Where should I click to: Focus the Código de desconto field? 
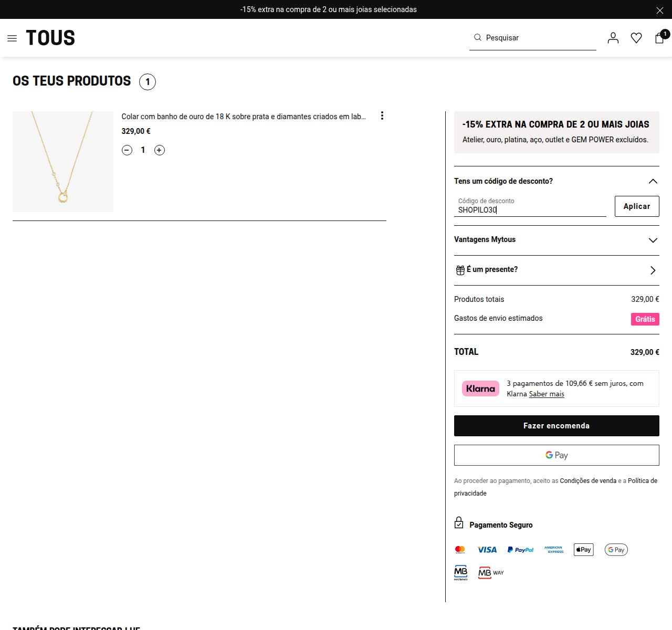coord(530,206)
